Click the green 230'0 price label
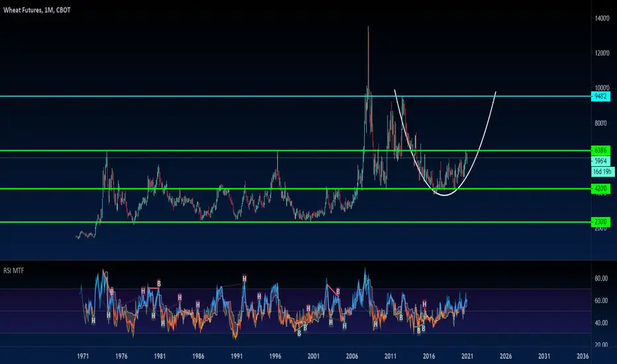This screenshot has width=617, height=364. click(x=600, y=222)
